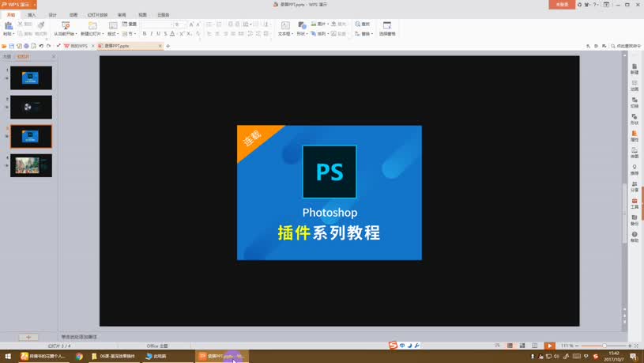The height and width of the screenshot is (363, 644).
Task: Increase font size with larger A icon
Action: click(191, 25)
